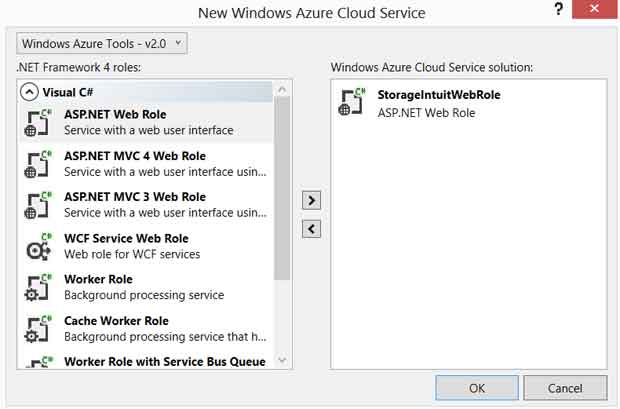Click 'Windows Azure Cloud Service solution:' label
Image resolution: width=620 pixels, height=409 pixels.
(x=432, y=68)
